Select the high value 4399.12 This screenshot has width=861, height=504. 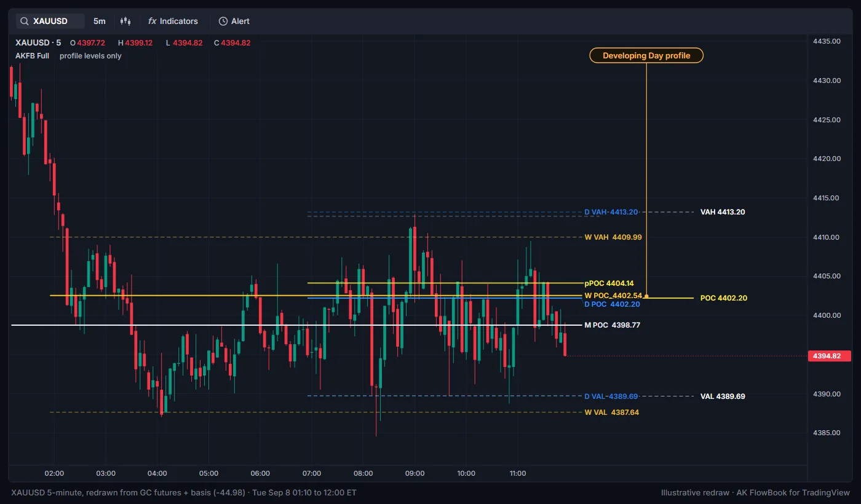[x=138, y=43]
